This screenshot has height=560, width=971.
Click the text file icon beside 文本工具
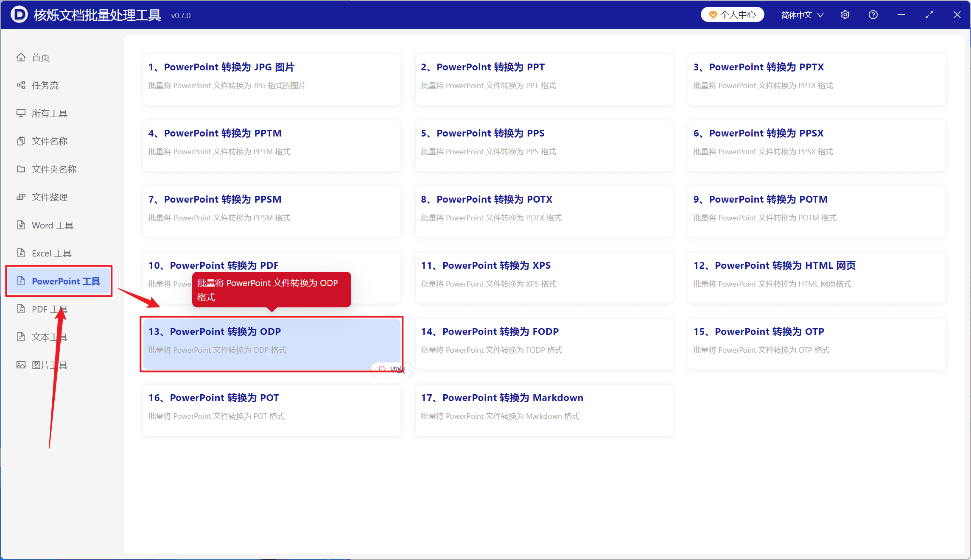[21, 337]
